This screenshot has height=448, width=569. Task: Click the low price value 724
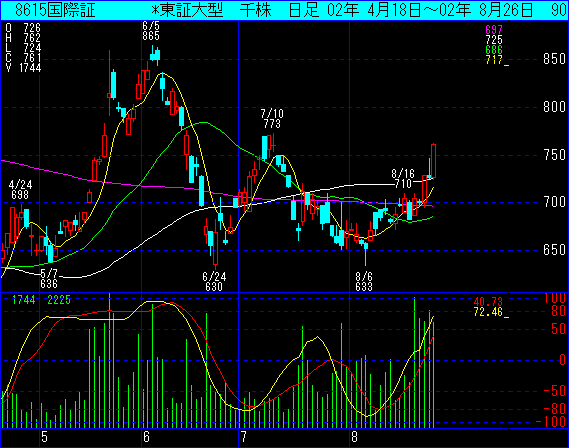[32, 48]
